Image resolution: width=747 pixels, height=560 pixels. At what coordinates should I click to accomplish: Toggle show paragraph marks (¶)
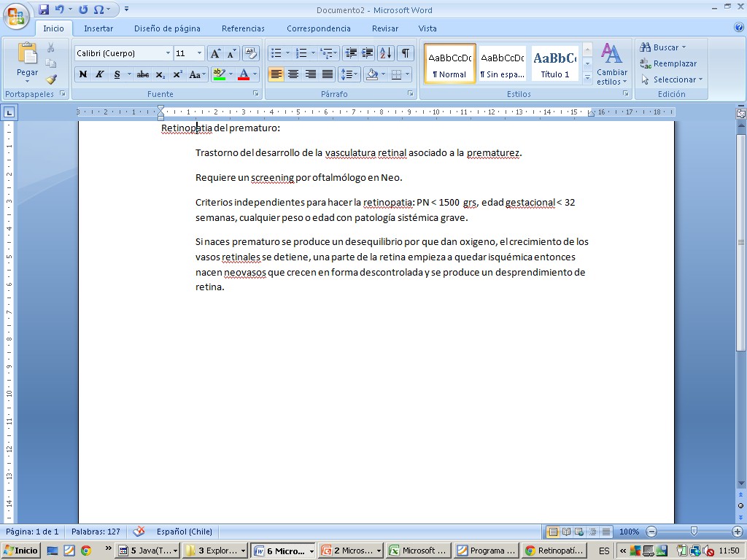pyautogui.click(x=405, y=53)
